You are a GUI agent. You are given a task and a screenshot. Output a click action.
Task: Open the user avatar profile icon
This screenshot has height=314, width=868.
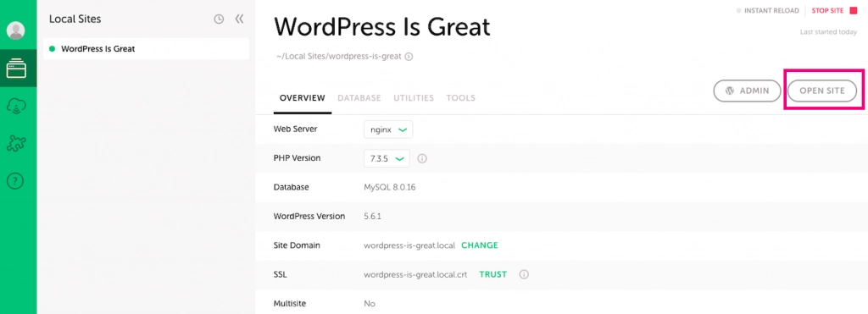[16, 31]
